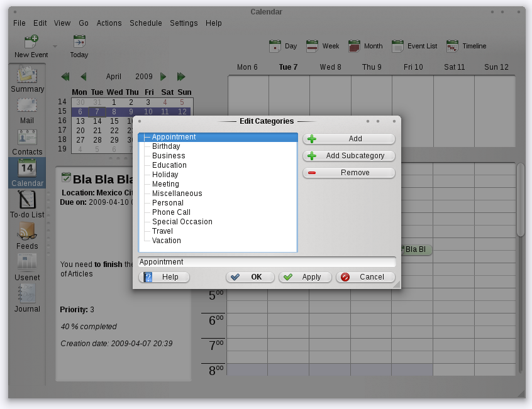Open the View menu
The image size is (532, 409).
coord(62,23)
